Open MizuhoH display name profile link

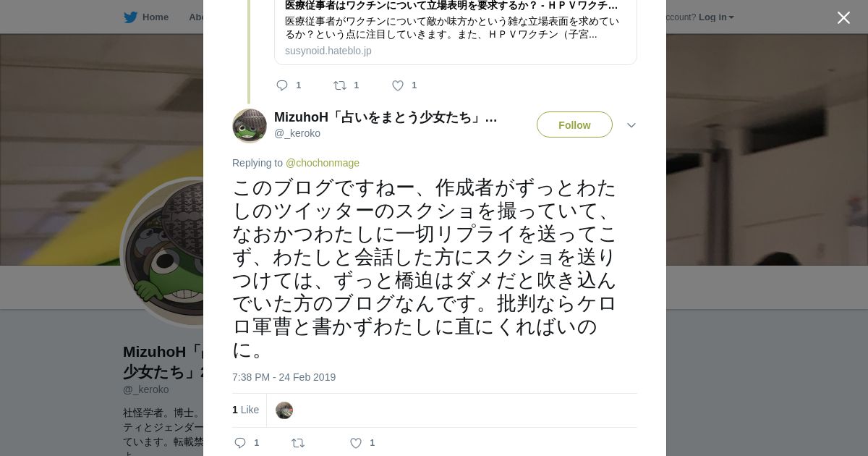pyautogui.click(x=385, y=117)
